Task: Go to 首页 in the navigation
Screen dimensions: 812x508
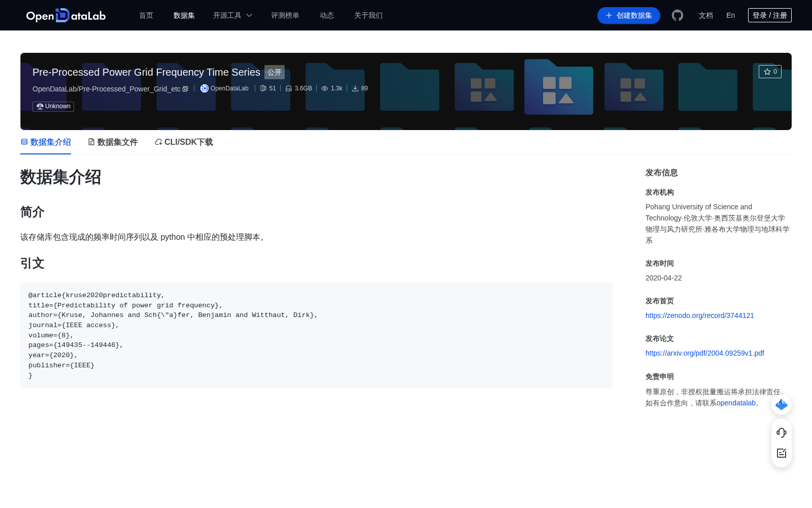Action: (146, 15)
